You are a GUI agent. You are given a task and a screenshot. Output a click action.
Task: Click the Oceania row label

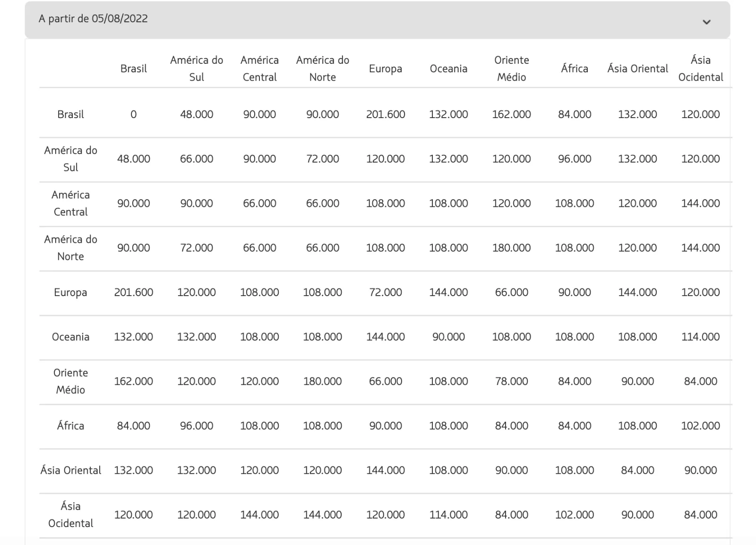coord(70,337)
